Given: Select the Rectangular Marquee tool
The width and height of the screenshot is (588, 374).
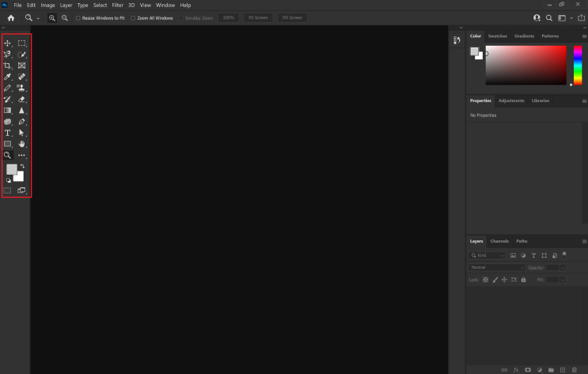Looking at the screenshot, I should tap(21, 43).
